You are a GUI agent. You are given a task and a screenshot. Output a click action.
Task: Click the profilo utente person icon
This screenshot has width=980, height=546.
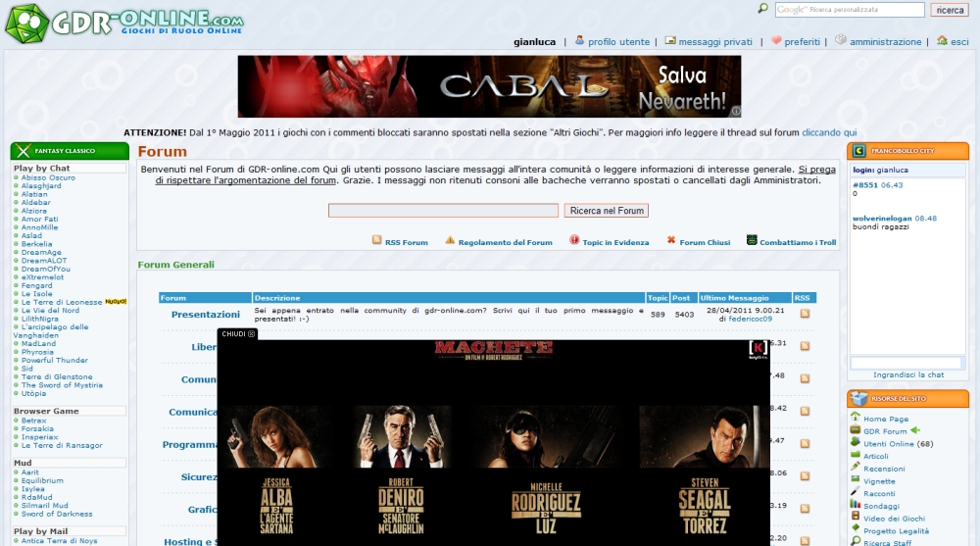pyautogui.click(x=579, y=40)
